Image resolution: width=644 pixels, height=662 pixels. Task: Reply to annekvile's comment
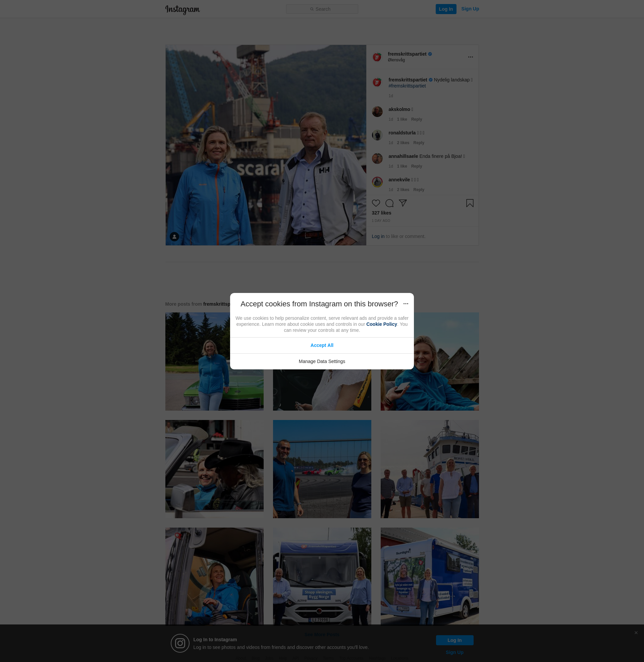pyautogui.click(x=418, y=190)
